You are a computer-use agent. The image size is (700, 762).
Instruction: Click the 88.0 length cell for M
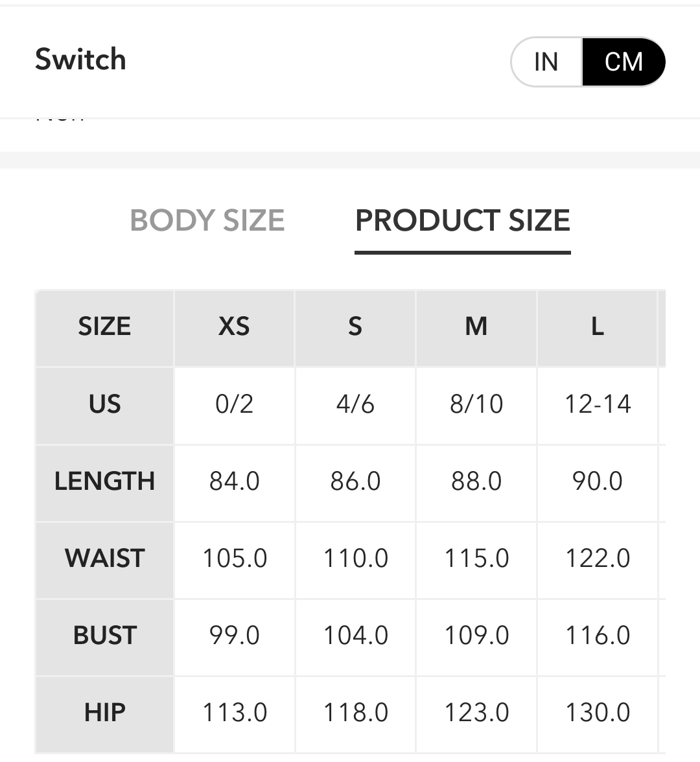click(476, 481)
